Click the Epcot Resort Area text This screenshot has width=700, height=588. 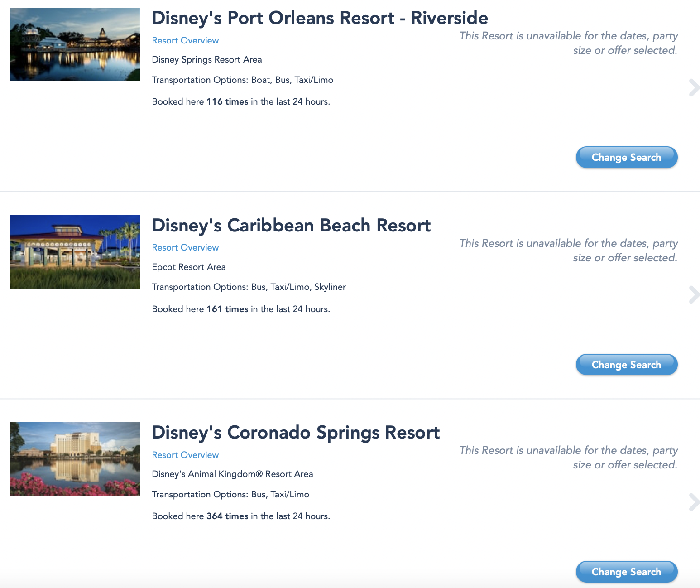(x=189, y=267)
